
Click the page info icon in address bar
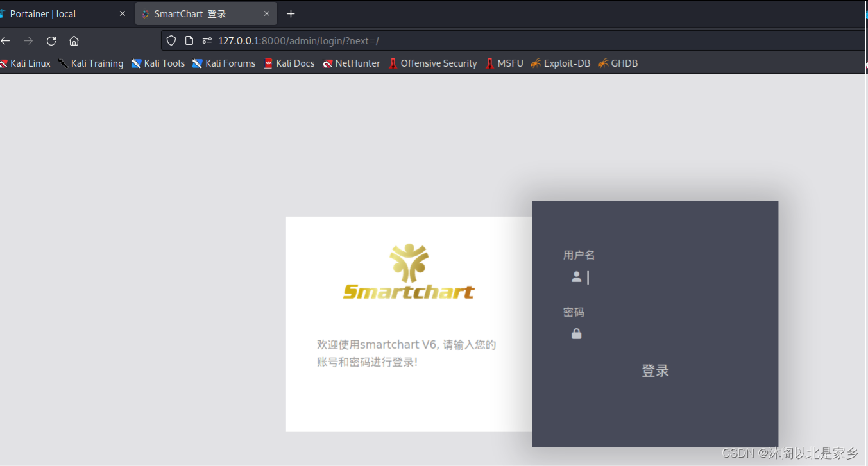click(x=189, y=40)
